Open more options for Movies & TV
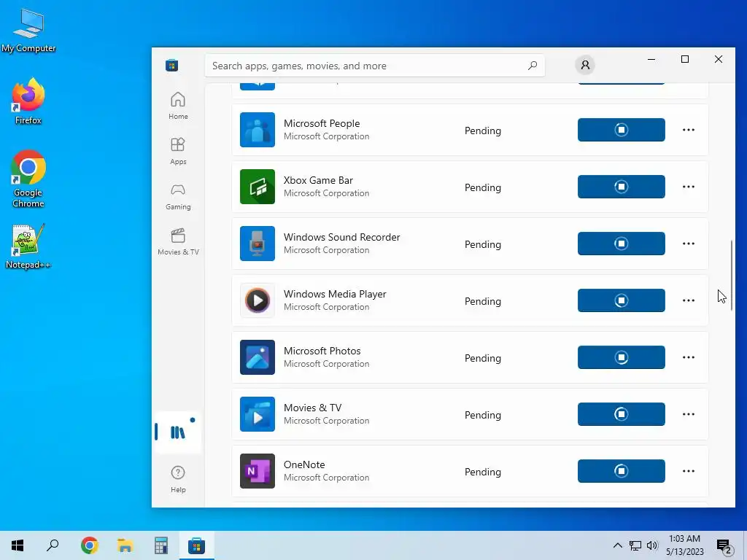This screenshot has width=747, height=560. tap(689, 414)
